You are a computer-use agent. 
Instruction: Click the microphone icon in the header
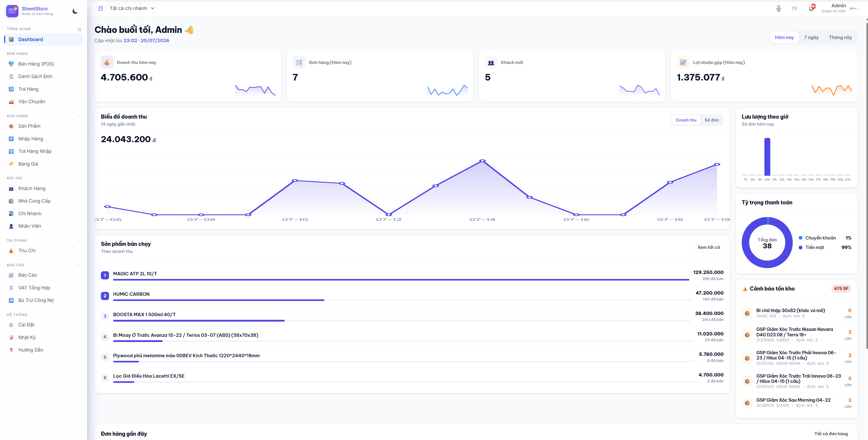point(778,8)
